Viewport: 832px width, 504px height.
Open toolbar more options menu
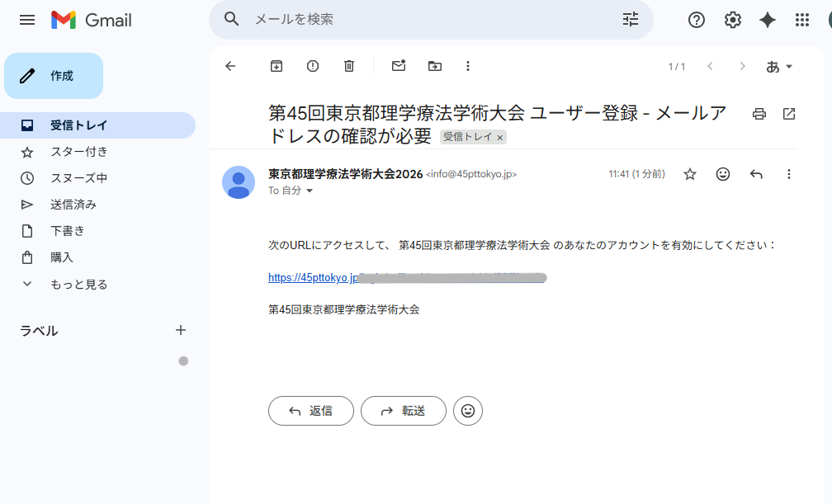click(x=467, y=66)
